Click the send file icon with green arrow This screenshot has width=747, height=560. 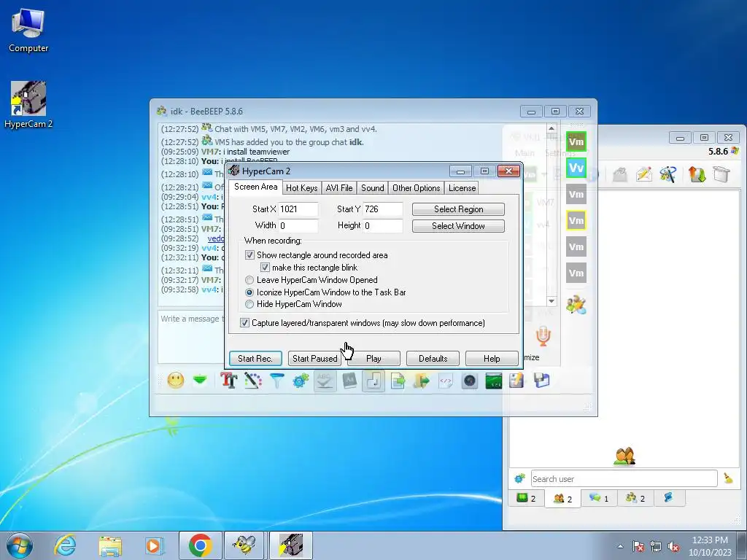coord(398,380)
